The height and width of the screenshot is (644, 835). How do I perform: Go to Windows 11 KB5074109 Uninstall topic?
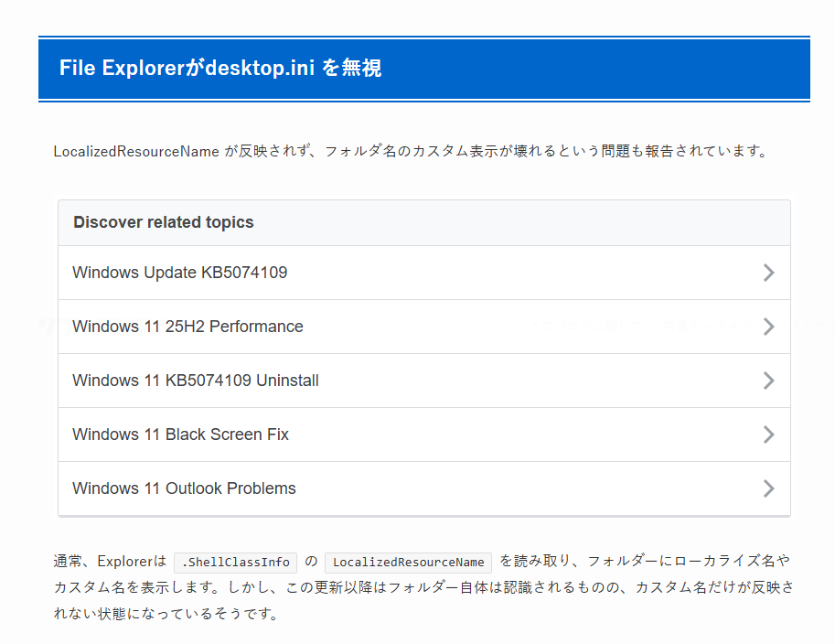tap(196, 381)
